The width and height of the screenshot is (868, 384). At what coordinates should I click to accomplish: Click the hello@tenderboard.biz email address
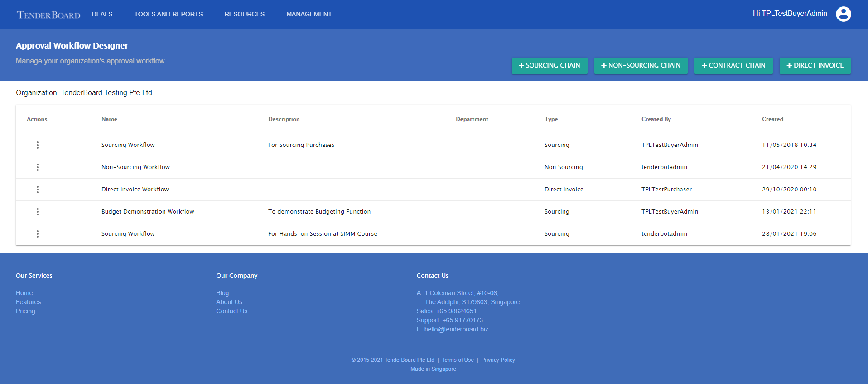click(x=456, y=329)
